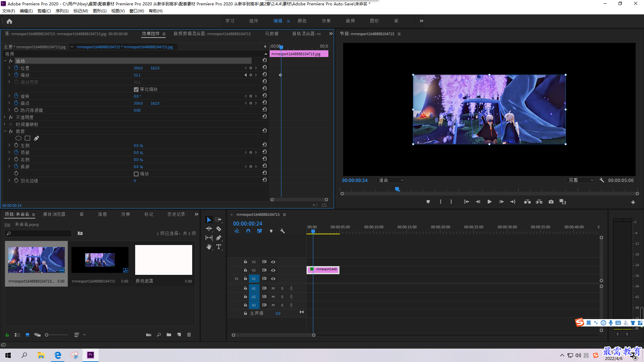
Task: Open master clip dropdown in Effect Controls
Action: click(x=72, y=47)
